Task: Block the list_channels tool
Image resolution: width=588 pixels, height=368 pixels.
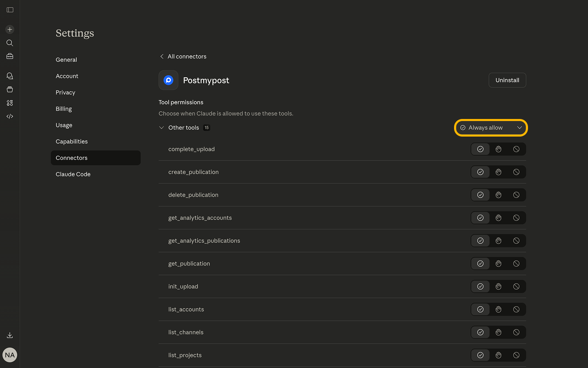Action: pyautogui.click(x=516, y=332)
